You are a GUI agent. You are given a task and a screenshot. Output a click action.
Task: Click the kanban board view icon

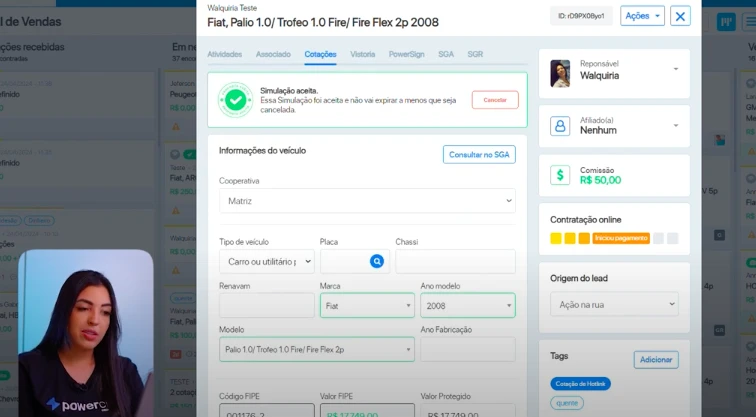726,22
